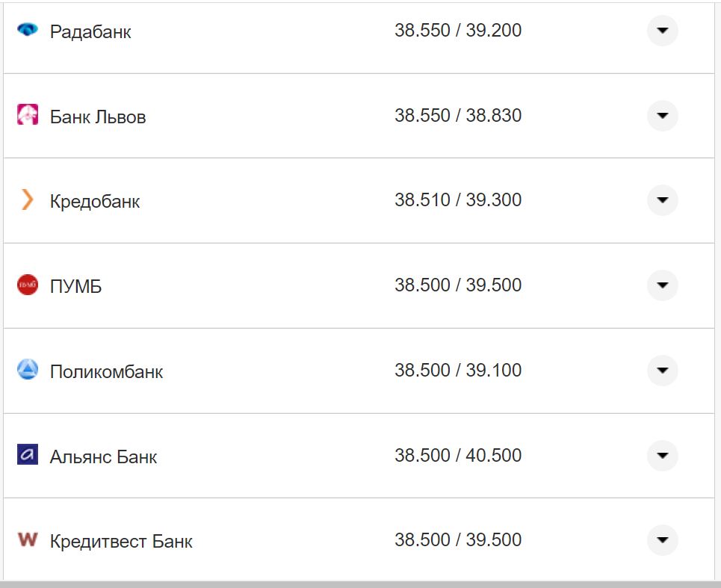The height and width of the screenshot is (588, 721).
Task: Expand the Альянс Банк row
Action: 662,455
